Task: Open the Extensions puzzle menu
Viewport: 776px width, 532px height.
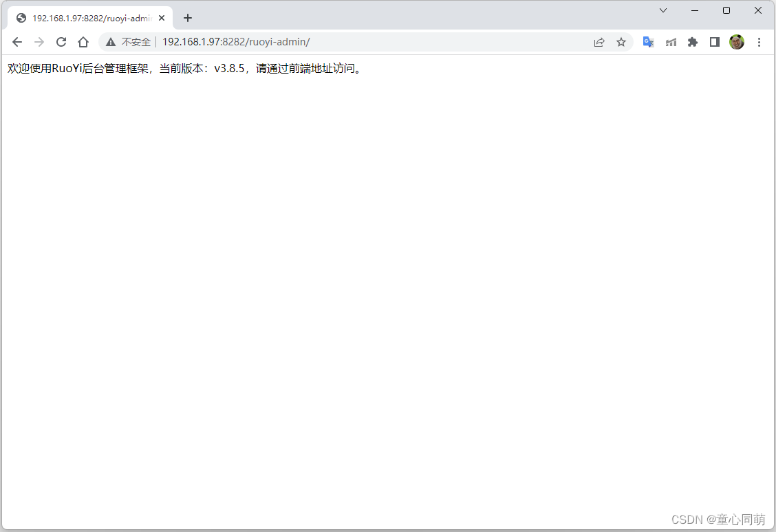Action: click(693, 42)
